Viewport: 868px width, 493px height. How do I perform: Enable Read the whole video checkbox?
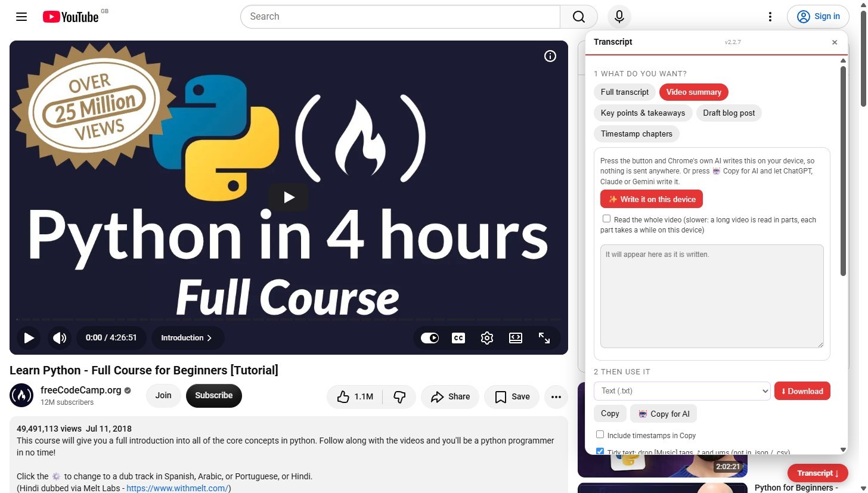tap(606, 219)
